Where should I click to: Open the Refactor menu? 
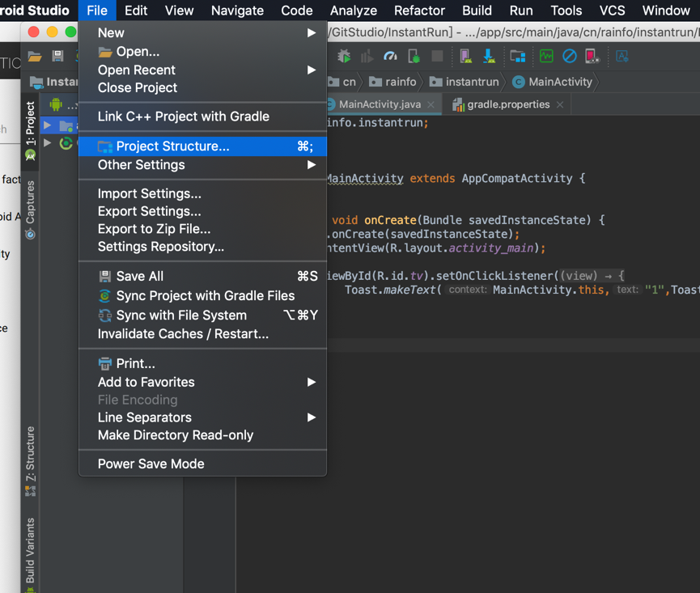click(x=420, y=11)
